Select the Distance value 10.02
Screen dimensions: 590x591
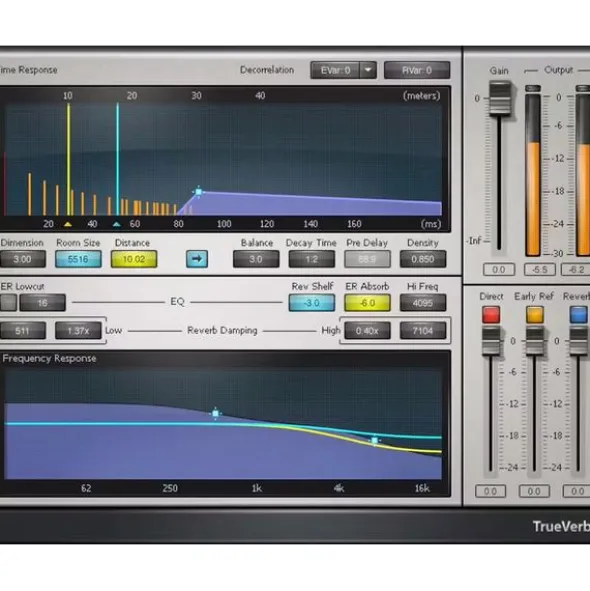click(134, 259)
